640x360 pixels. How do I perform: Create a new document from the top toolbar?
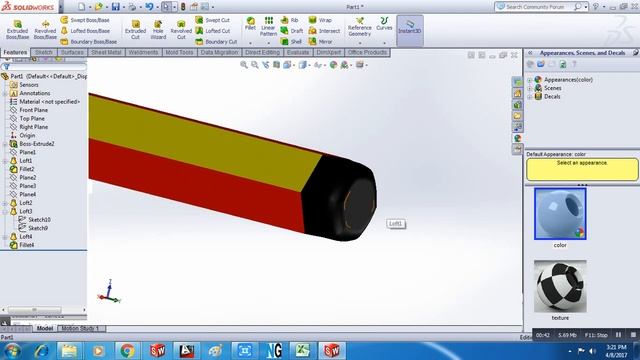click(x=82, y=7)
